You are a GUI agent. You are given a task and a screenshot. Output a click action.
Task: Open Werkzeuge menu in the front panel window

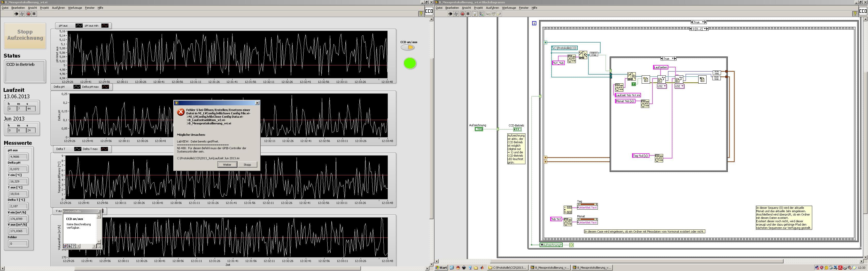75,8
